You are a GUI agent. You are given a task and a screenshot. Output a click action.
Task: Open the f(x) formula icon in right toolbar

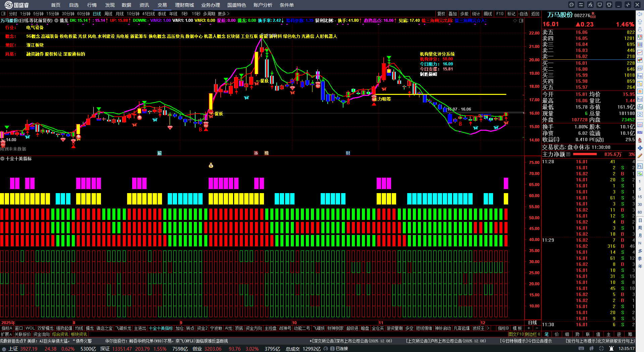coord(640,107)
